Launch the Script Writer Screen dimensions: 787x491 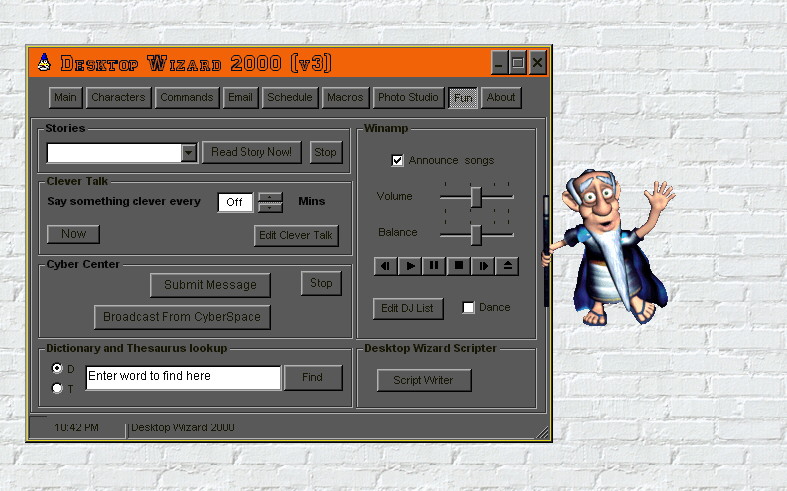pyautogui.click(x=424, y=380)
